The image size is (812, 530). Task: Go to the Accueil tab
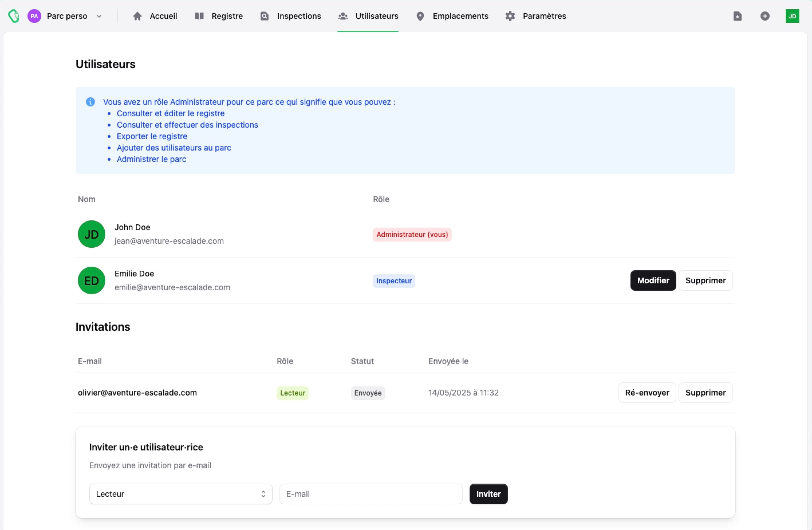pyautogui.click(x=155, y=16)
